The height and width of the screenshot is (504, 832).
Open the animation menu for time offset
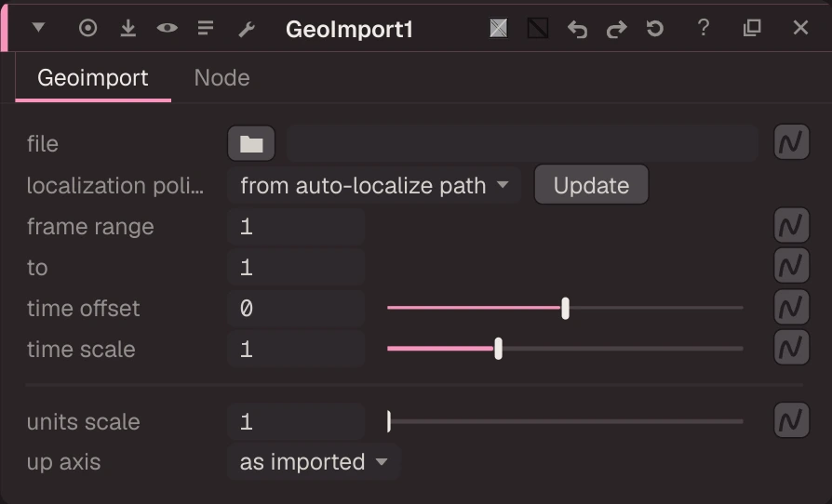(791, 307)
